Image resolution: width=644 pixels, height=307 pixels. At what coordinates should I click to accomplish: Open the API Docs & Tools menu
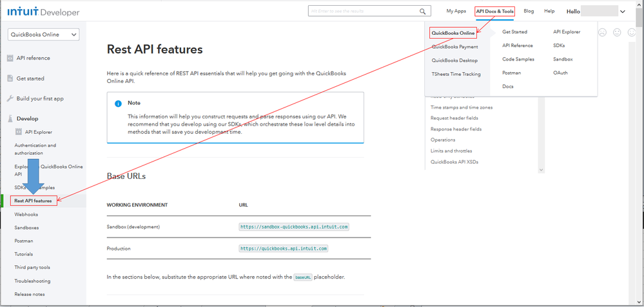coord(495,12)
